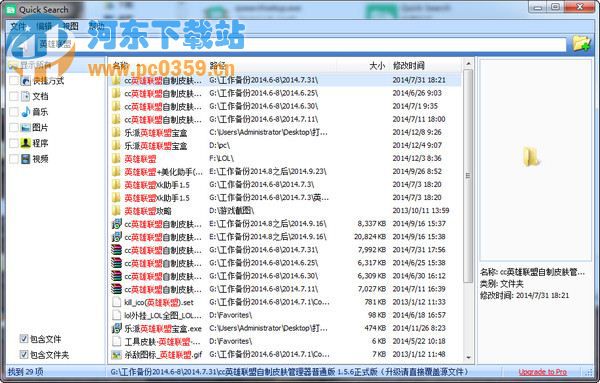This screenshot has height=383, width=600.
Task: Click the 图片 picture category icon
Action: 26,127
